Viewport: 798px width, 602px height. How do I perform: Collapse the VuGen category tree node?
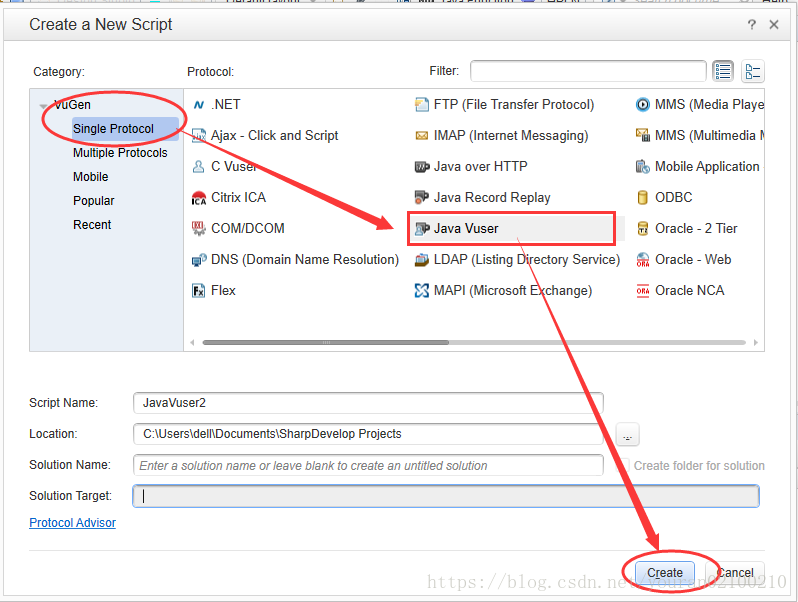[44, 106]
